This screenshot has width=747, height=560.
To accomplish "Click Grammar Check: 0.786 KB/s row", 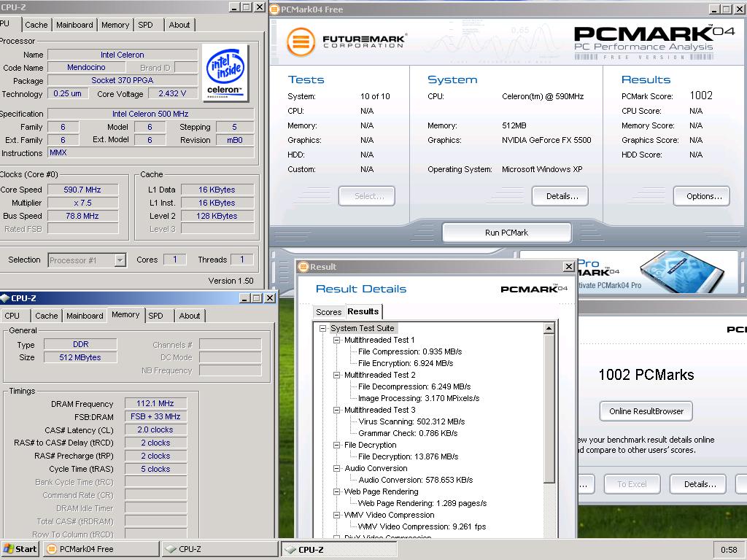I will [407, 433].
